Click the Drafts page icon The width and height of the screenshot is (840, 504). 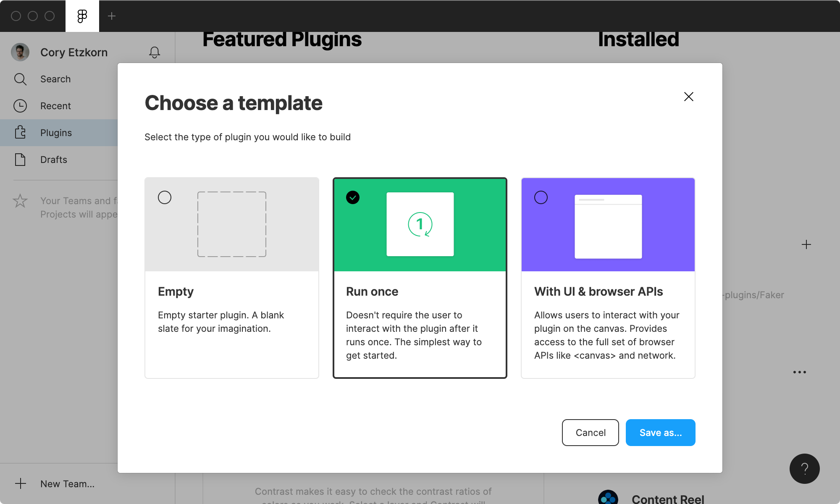20,160
